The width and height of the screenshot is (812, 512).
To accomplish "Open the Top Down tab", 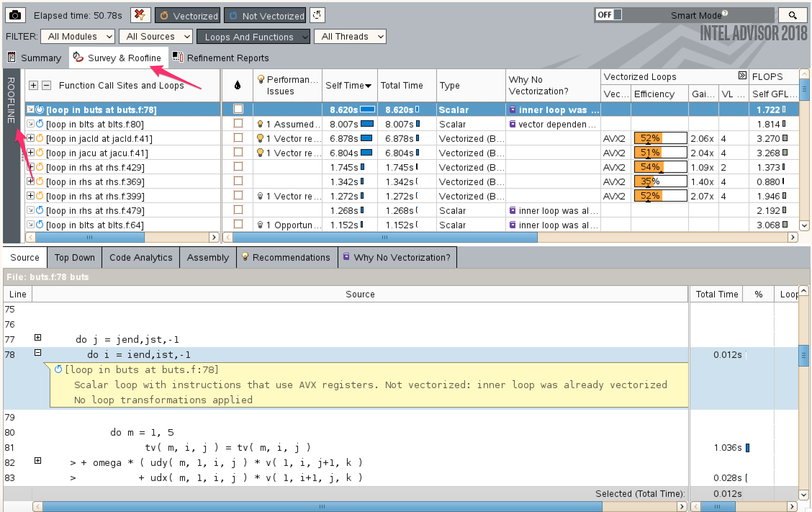I will (x=75, y=257).
